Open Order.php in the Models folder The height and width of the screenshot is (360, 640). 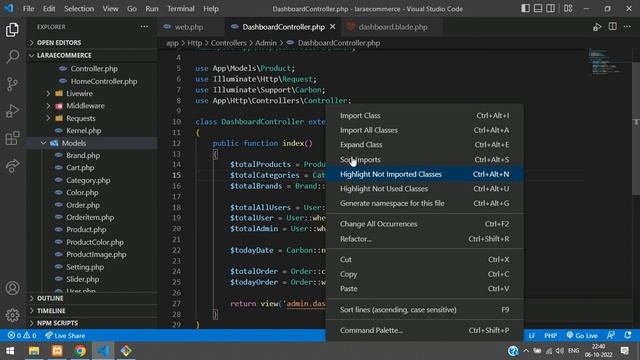[83, 205]
